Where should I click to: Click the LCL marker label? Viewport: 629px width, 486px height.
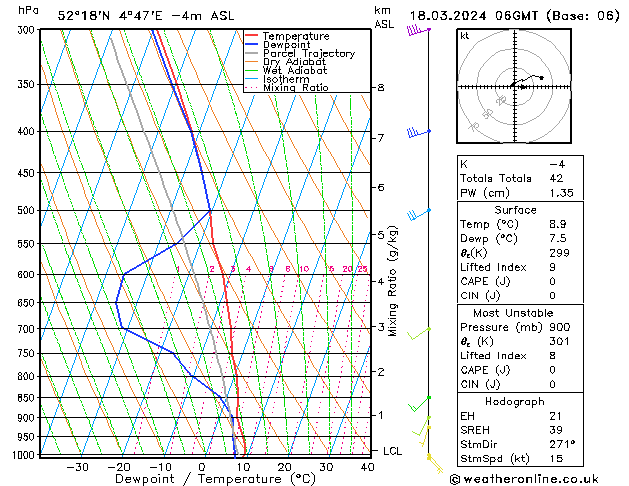392,451
